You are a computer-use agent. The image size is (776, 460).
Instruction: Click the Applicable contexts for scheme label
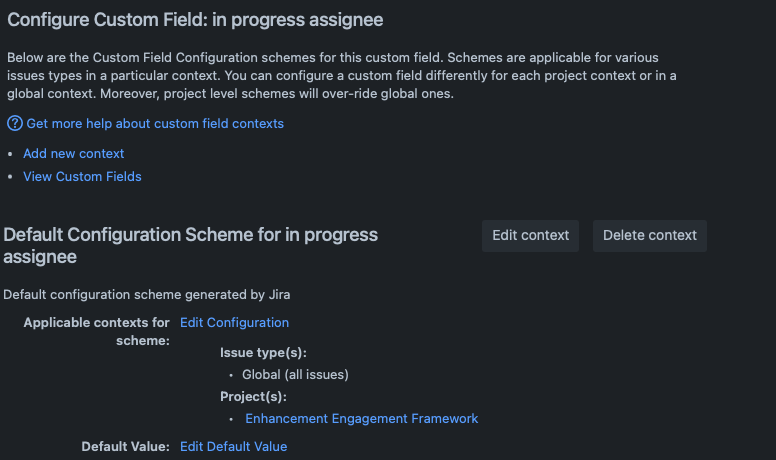(x=97, y=331)
